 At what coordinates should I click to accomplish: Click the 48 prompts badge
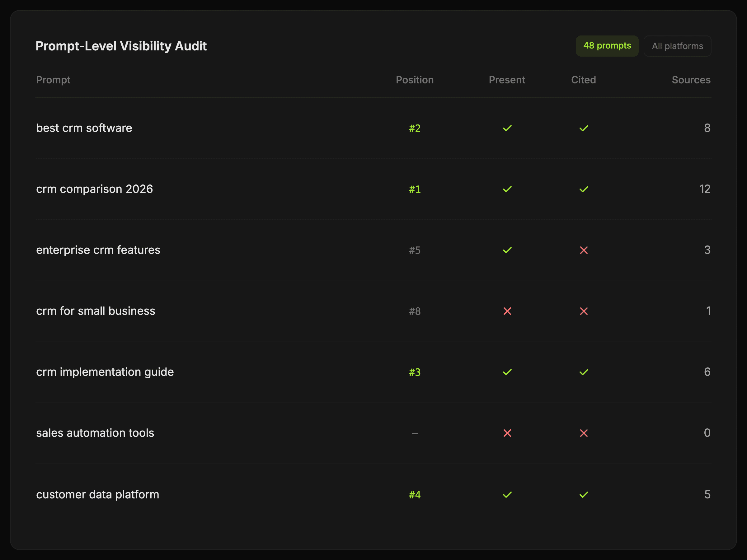(x=607, y=46)
